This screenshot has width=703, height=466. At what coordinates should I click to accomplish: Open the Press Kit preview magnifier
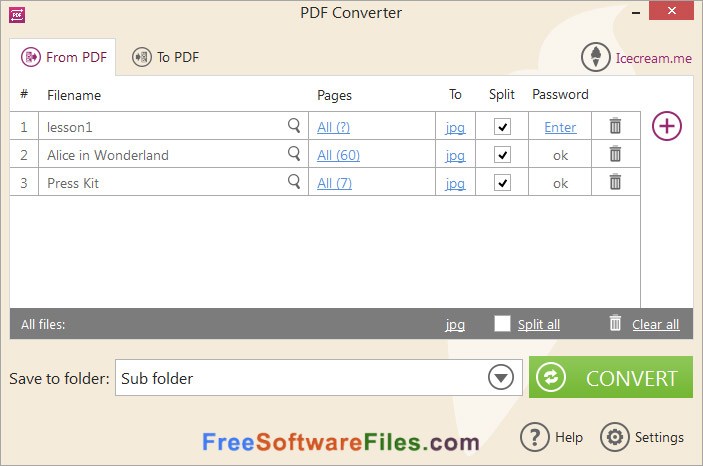tap(294, 182)
